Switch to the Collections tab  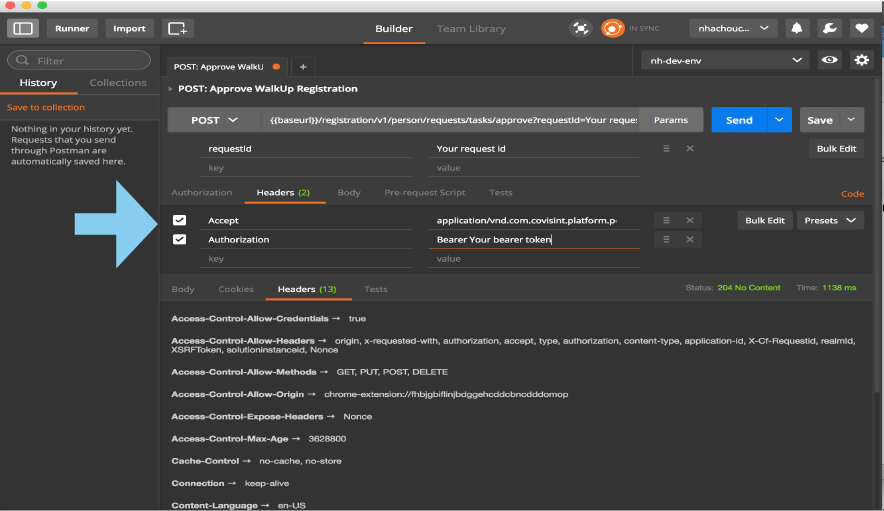coord(118,83)
